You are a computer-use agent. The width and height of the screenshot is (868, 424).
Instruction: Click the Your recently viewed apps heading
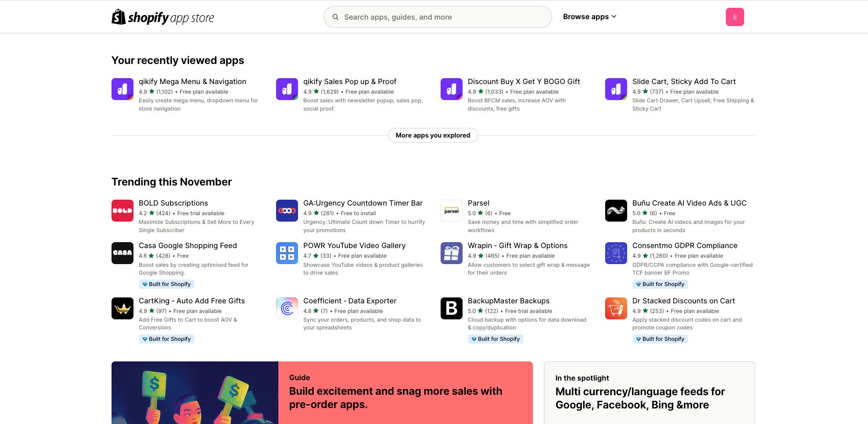pyautogui.click(x=178, y=60)
